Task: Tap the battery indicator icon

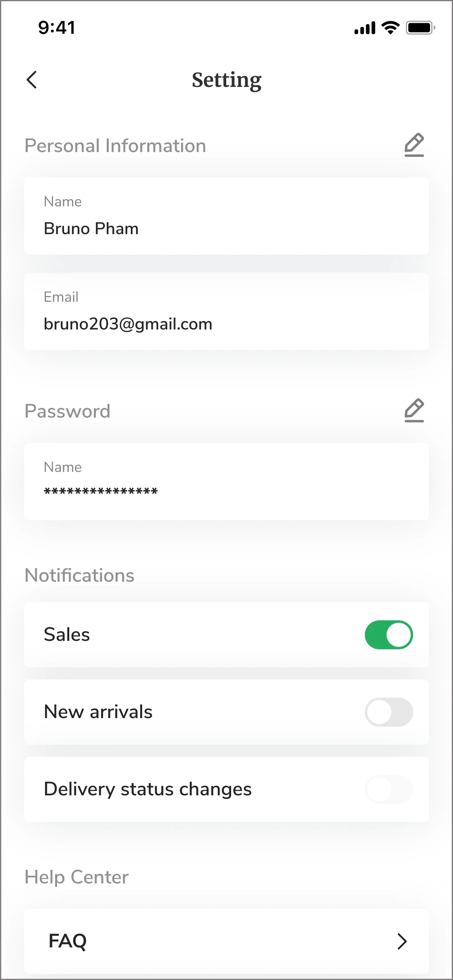Action: [x=420, y=28]
